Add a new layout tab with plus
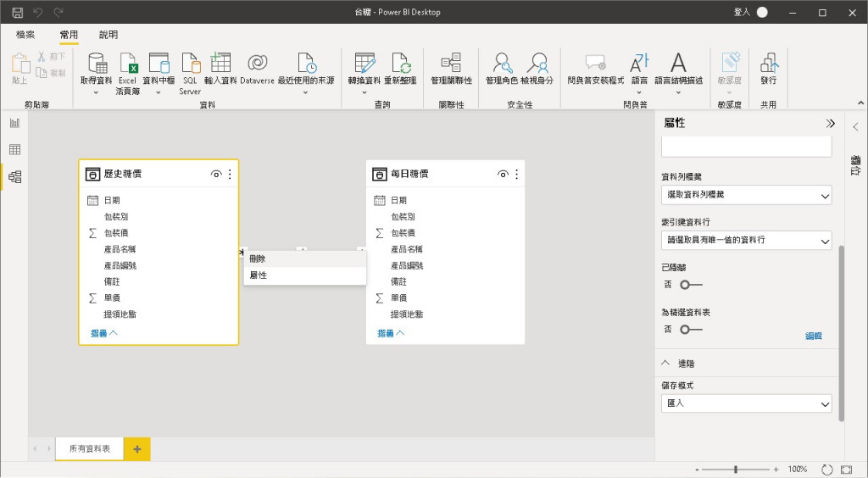Screen dimensions: 868x478 137,448
